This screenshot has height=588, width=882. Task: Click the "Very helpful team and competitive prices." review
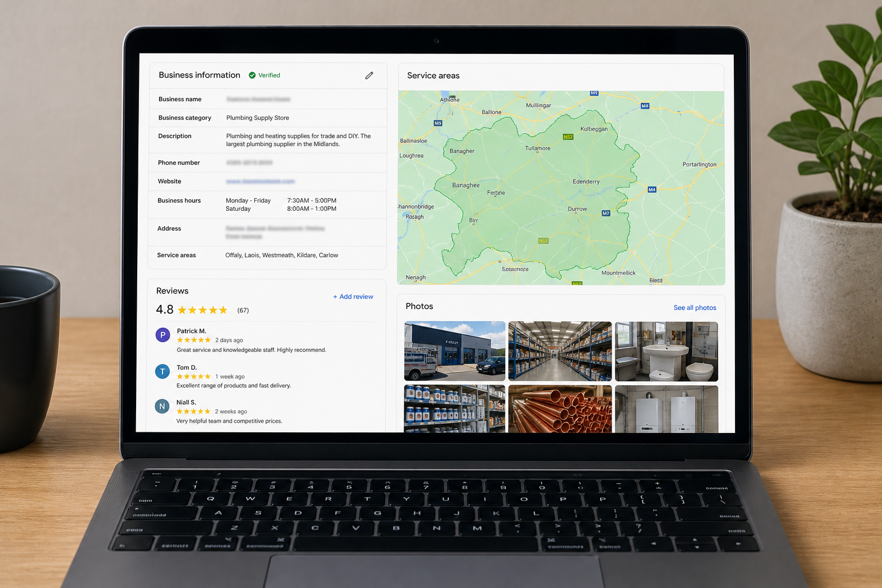229,421
